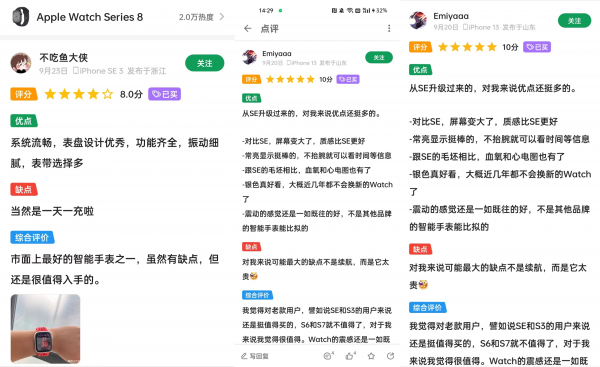This screenshot has width=600, height=367.
Task: Tap 写回复 reply field
Action: click(x=255, y=356)
